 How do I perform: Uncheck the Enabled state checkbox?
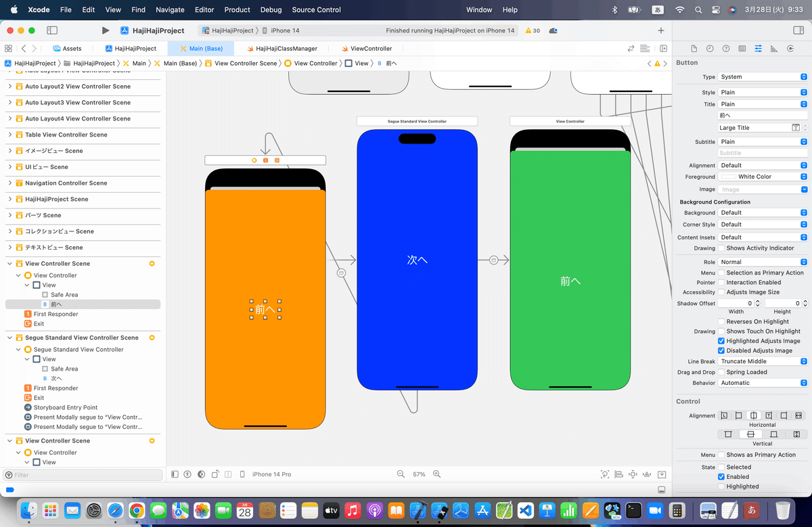coord(721,476)
